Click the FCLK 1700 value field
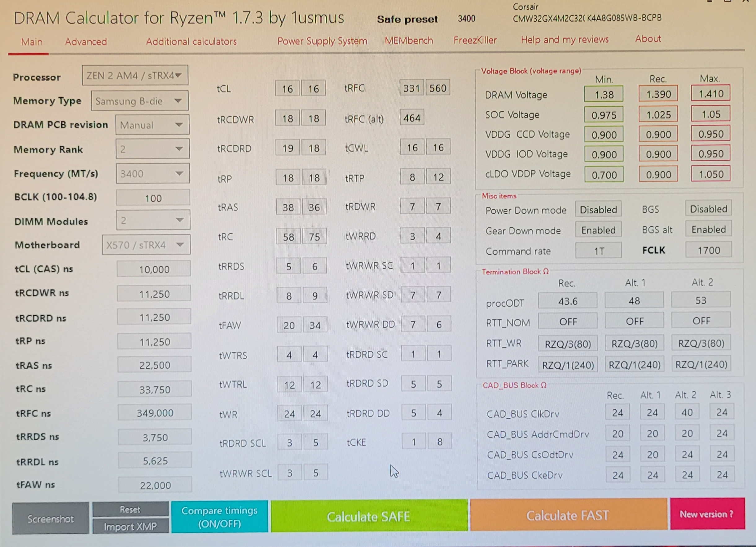 tap(708, 250)
